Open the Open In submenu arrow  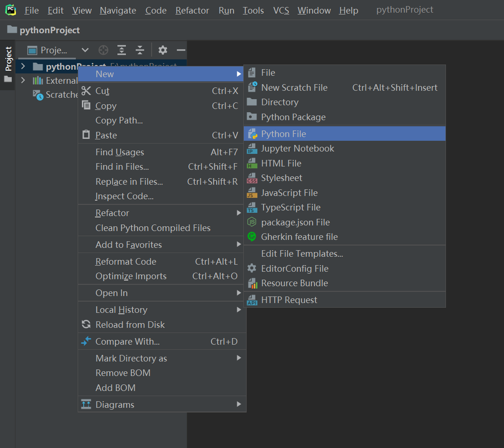239,293
